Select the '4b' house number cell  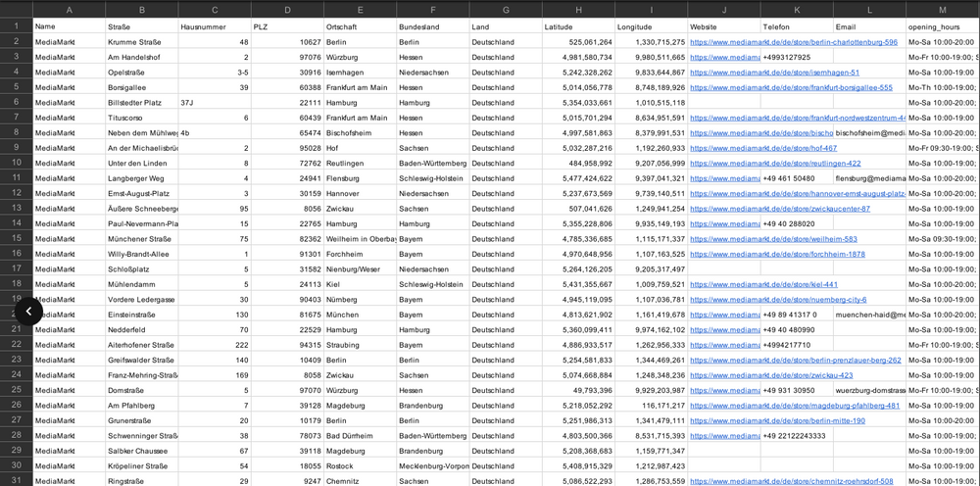215,133
